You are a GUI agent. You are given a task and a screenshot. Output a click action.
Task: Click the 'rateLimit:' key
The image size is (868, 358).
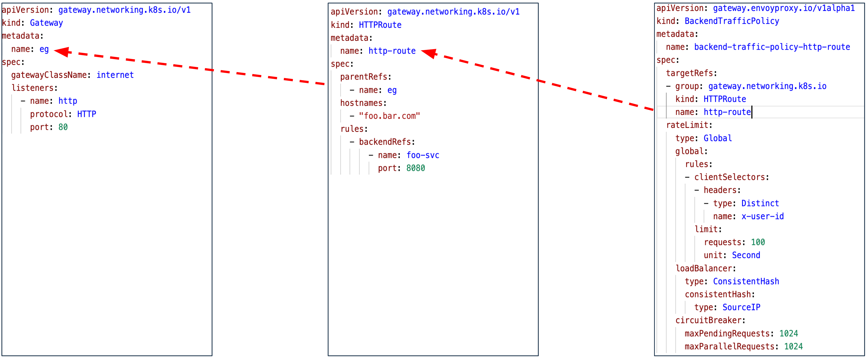pos(689,125)
